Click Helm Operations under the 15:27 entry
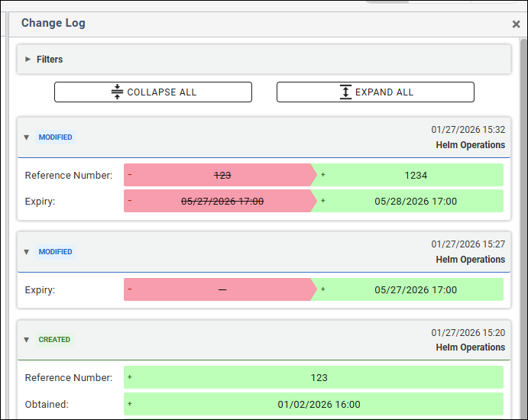Screen dimensions: 528x420 coord(471,260)
